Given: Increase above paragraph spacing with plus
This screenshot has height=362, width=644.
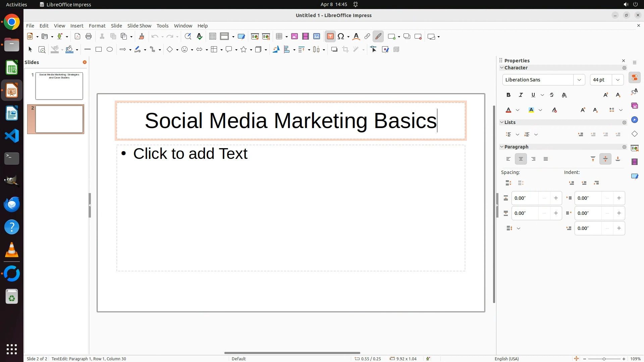Looking at the screenshot, I should [x=556, y=198].
